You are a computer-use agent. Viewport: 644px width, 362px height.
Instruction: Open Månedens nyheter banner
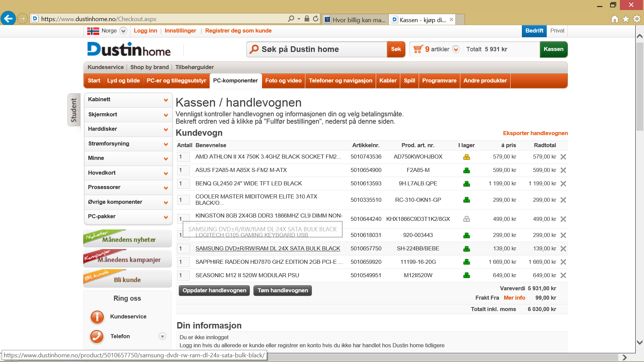tap(127, 238)
